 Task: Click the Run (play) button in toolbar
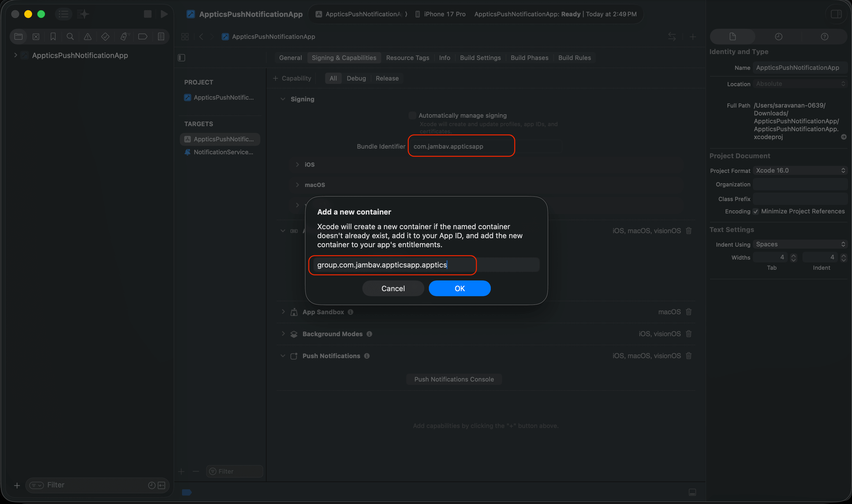coord(164,14)
